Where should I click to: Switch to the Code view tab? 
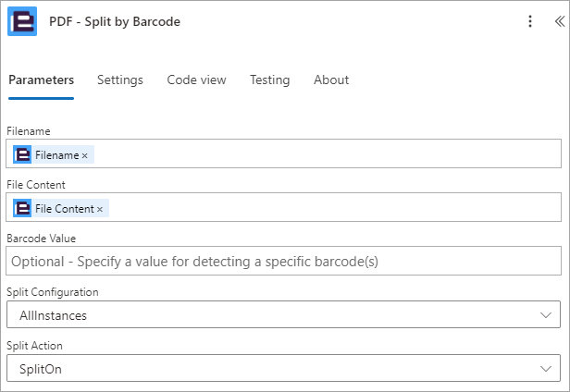click(x=196, y=80)
